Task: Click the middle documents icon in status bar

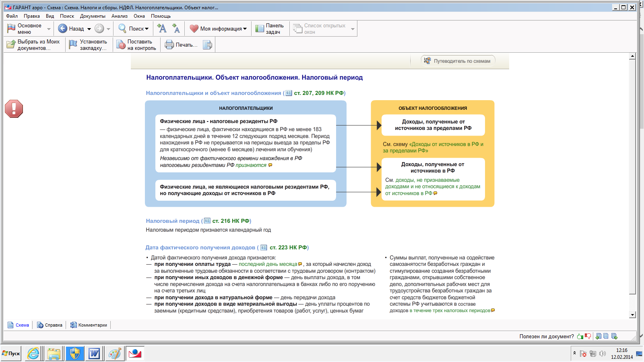Action: click(606, 336)
